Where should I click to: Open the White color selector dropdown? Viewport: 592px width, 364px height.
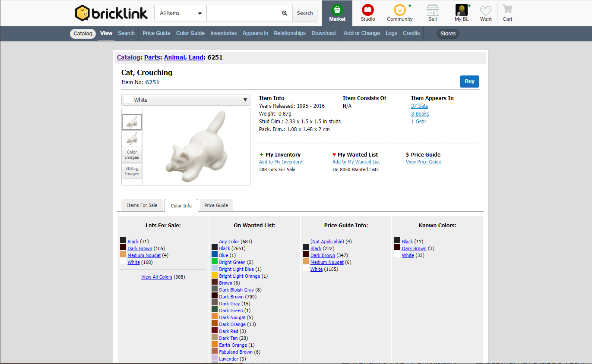coord(186,100)
